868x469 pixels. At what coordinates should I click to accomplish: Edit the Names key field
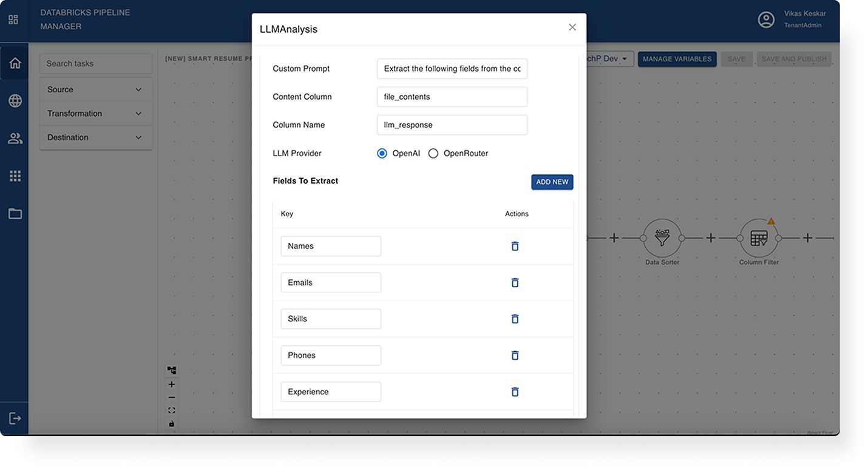[x=331, y=246]
